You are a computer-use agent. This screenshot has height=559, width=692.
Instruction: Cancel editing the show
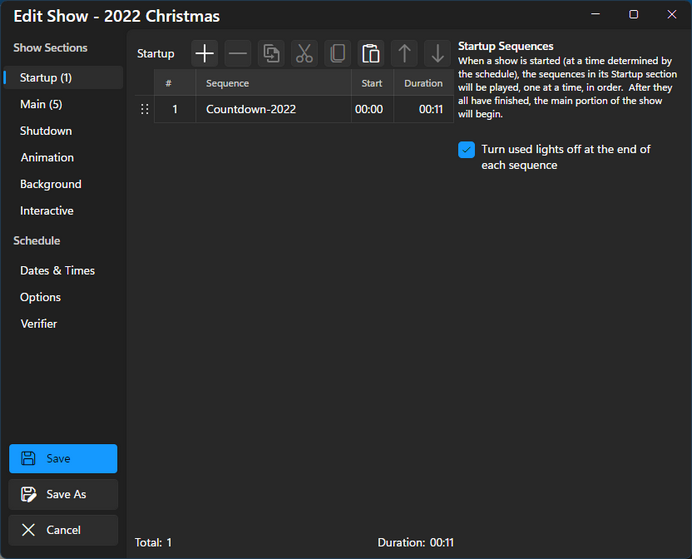(x=63, y=530)
